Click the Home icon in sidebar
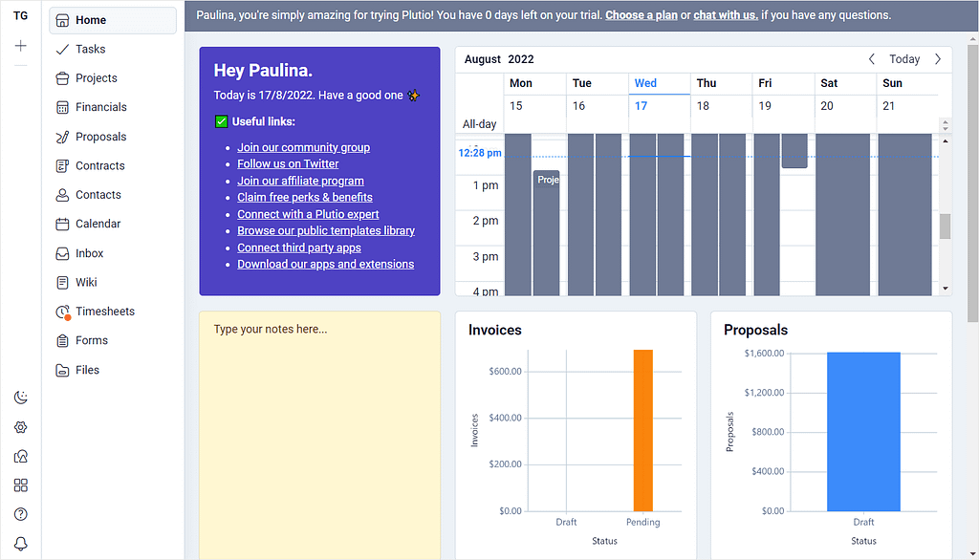The image size is (979, 560). coord(62,21)
